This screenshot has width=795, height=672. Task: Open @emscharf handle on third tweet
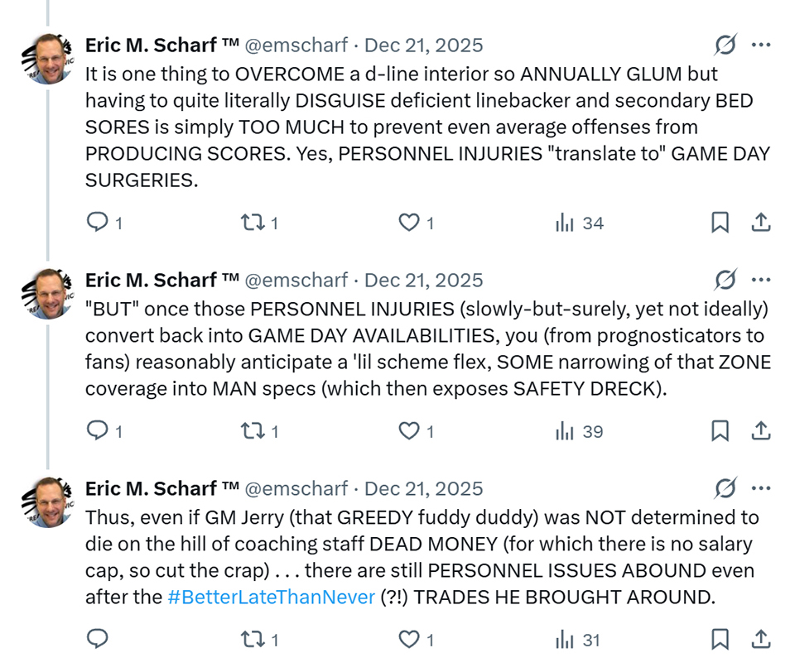pyautogui.click(x=300, y=489)
